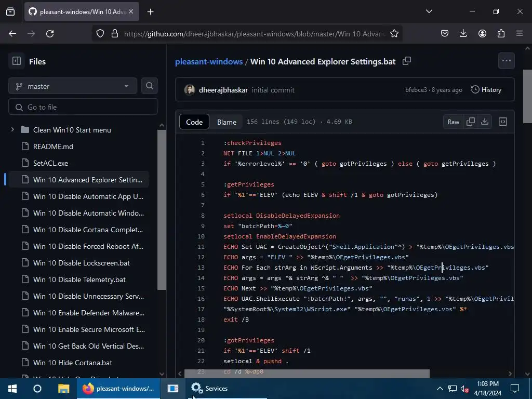The width and height of the screenshot is (532, 399).
Task: Reload the current page
Action: coord(50,34)
